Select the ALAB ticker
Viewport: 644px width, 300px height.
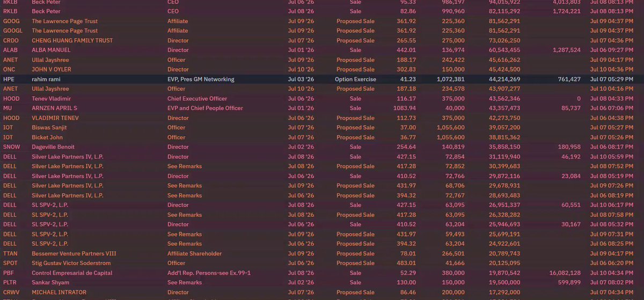[11, 50]
